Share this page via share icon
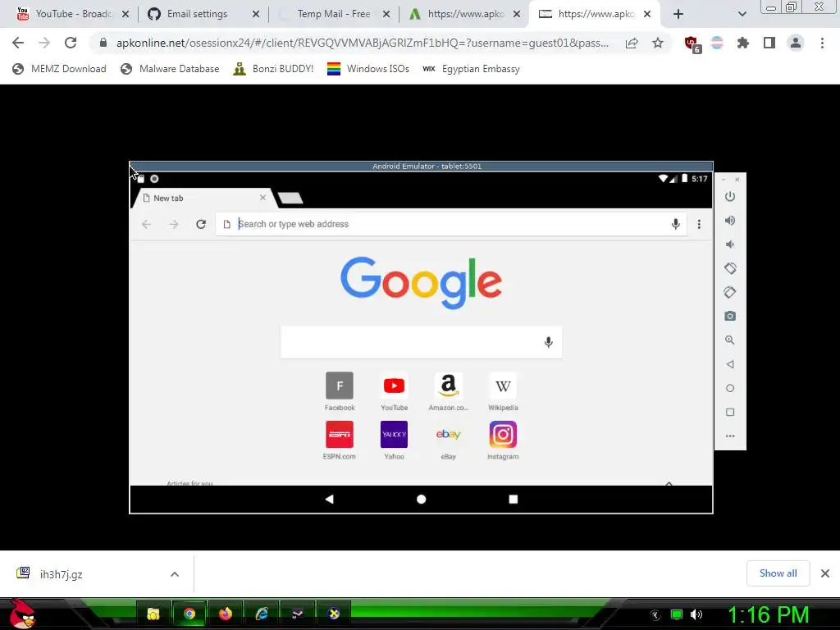This screenshot has height=630, width=840. point(632,43)
